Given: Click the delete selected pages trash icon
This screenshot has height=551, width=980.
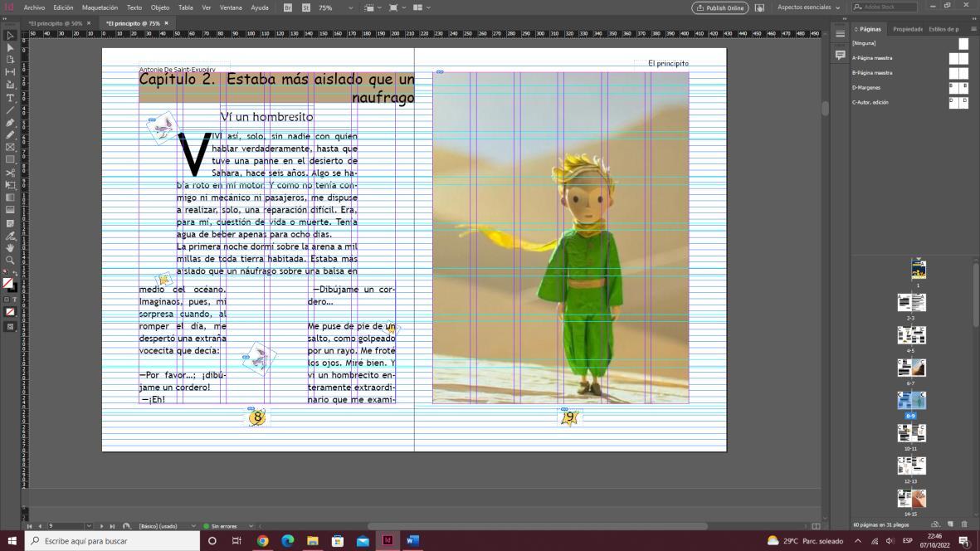Looking at the screenshot, I should coord(964,524).
